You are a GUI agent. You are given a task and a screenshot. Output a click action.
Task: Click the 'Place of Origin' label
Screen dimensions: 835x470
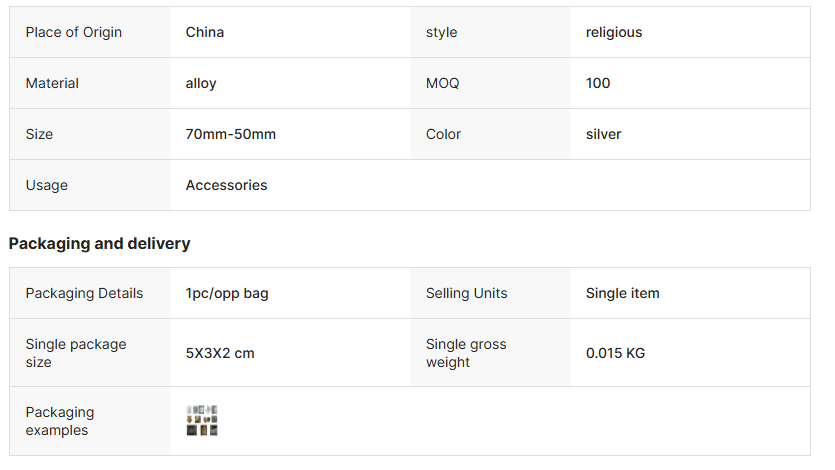pyautogui.click(x=74, y=32)
